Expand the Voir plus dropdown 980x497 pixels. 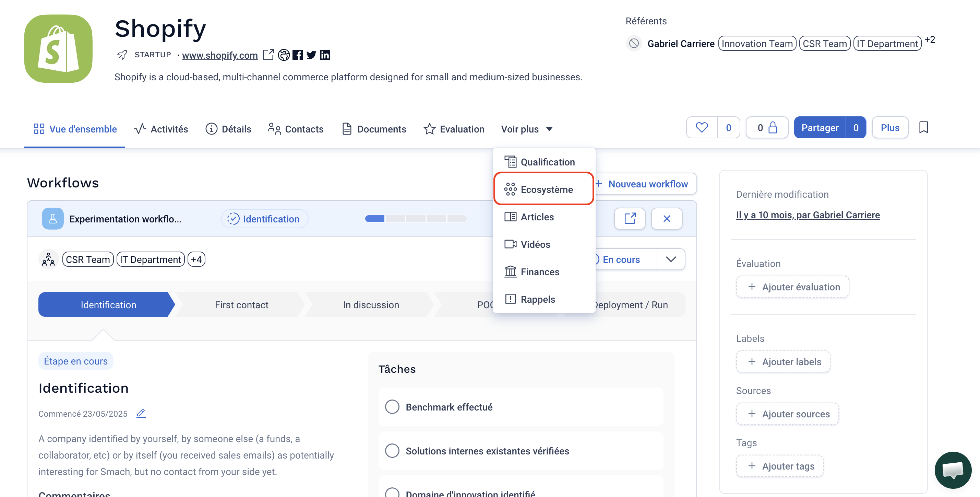tap(527, 129)
